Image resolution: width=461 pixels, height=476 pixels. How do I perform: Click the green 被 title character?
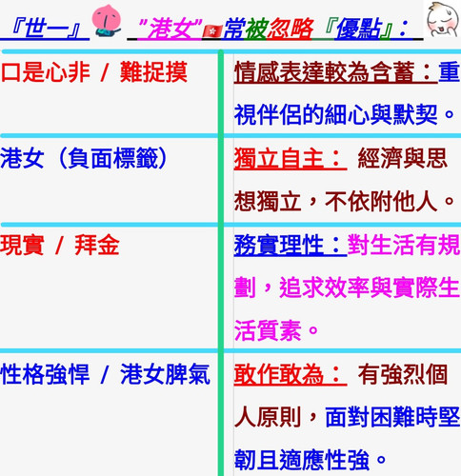(x=256, y=30)
